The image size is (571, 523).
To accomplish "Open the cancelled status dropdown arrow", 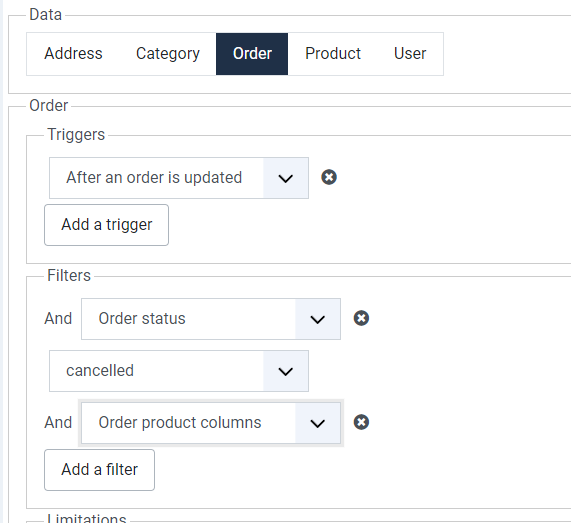I will pos(286,371).
